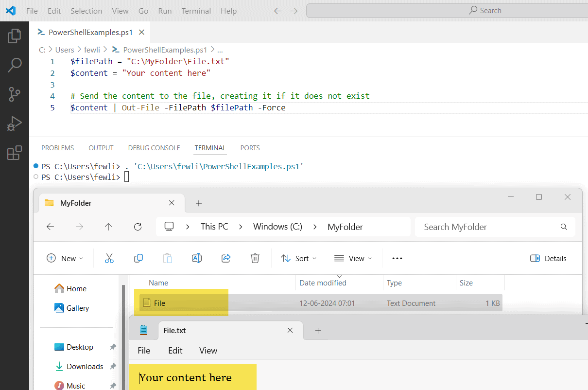
Task: Open the See more ellipsis menu
Action: [x=397, y=258]
